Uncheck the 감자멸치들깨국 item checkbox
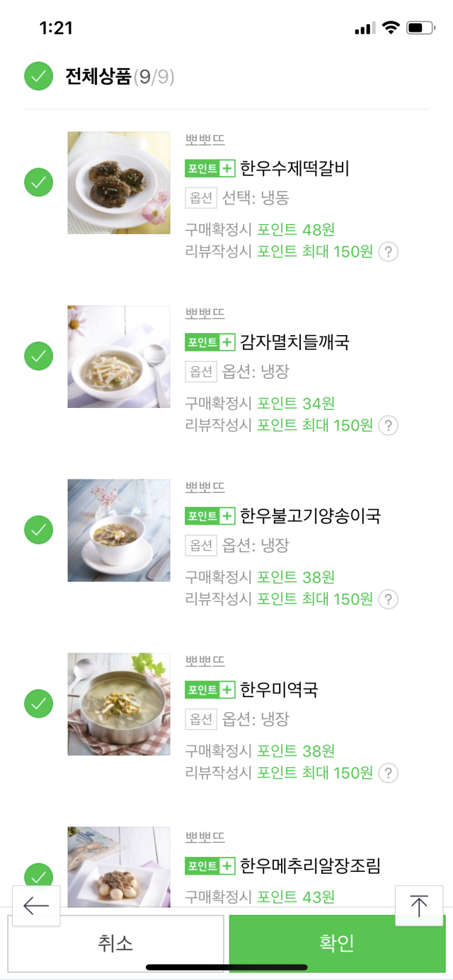This screenshot has height=980, width=453. click(x=39, y=356)
